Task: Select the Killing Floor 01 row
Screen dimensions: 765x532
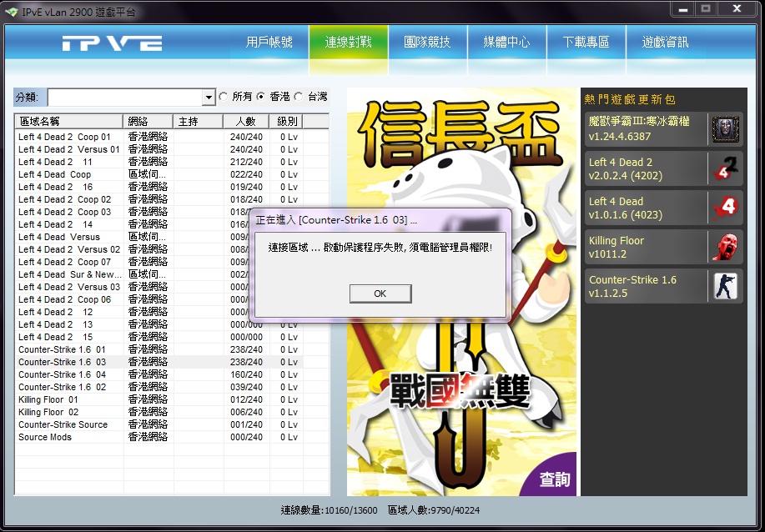Action: [x=159, y=399]
